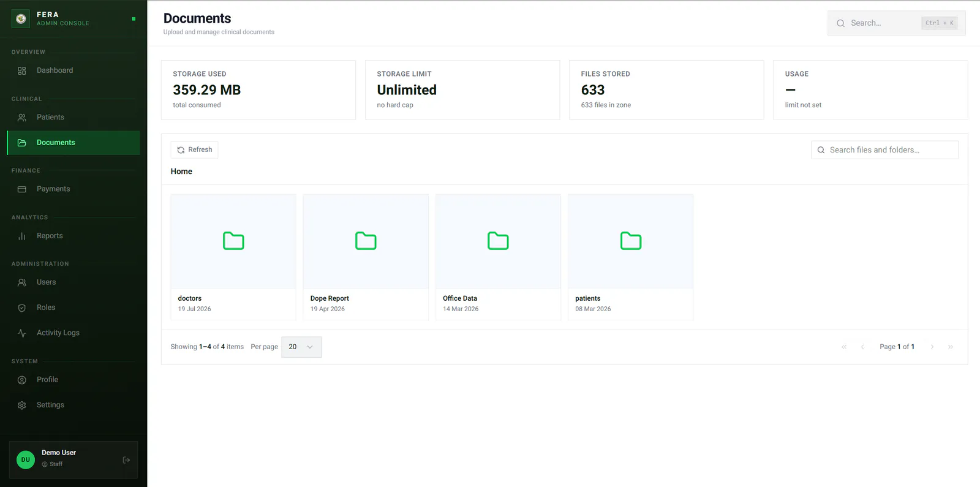980x487 pixels.
Task: Open the Office Data folder by name
Action: (x=460, y=298)
